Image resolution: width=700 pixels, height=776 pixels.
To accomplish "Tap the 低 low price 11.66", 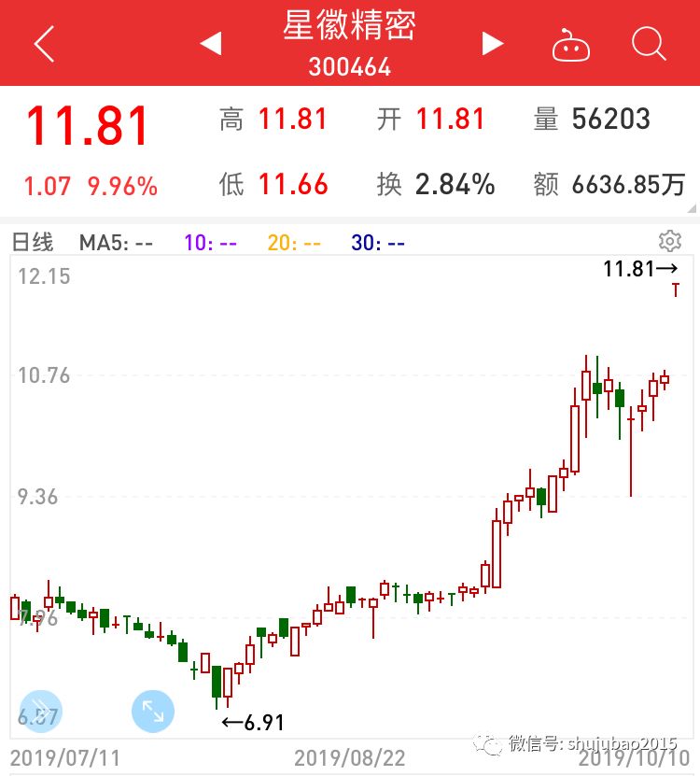I will 293,184.
